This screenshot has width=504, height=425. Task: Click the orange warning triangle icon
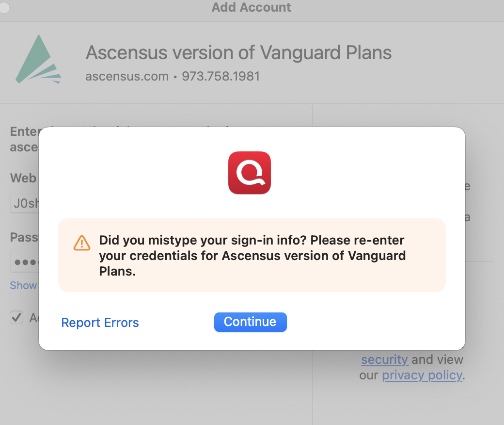[82, 242]
